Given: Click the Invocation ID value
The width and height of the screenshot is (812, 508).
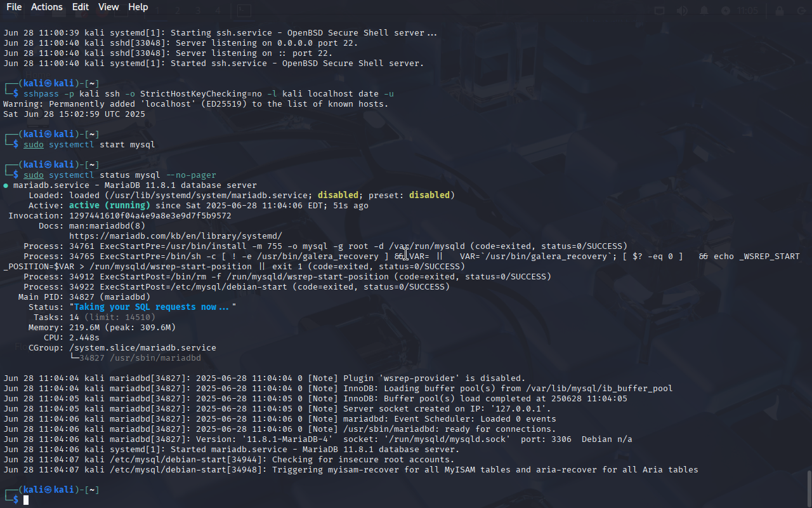Looking at the screenshot, I should [x=150, y=216].
